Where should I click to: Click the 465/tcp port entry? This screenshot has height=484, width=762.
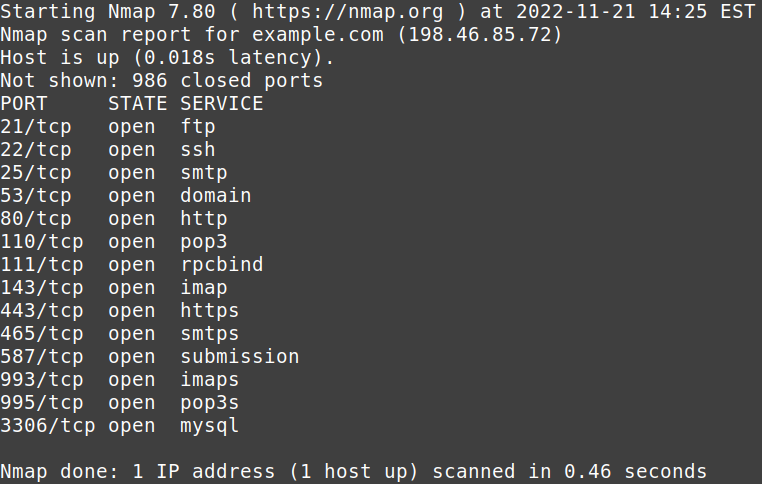coord(42,333)
